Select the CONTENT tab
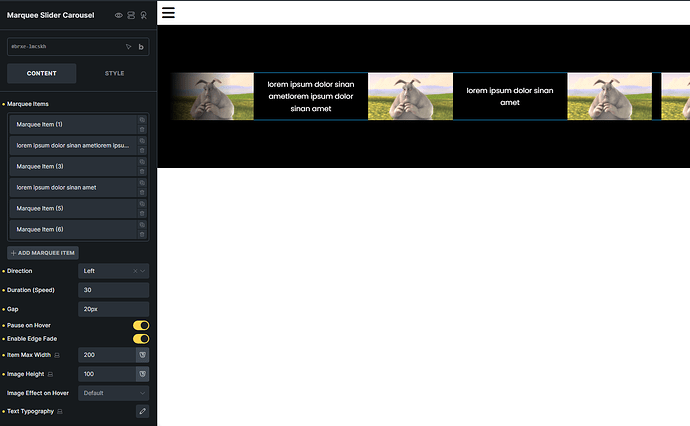This screenshot has width=690, height=426. tap(41, 73)
